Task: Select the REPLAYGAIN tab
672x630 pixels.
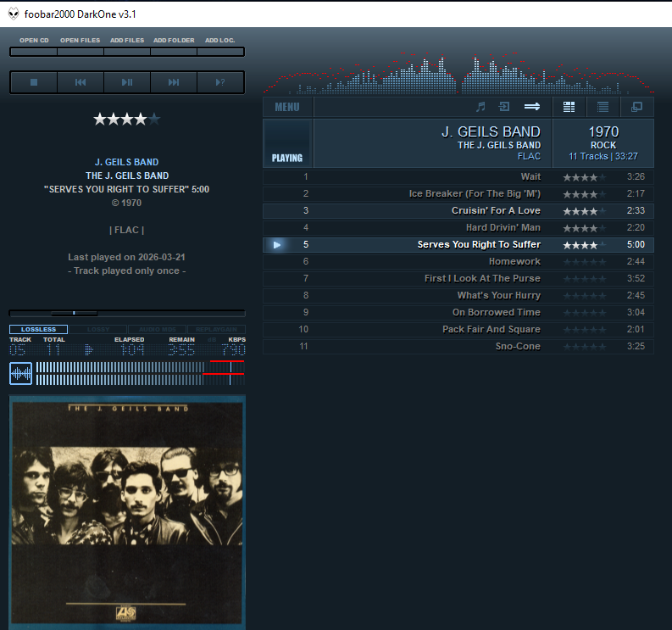Action: 216,329
